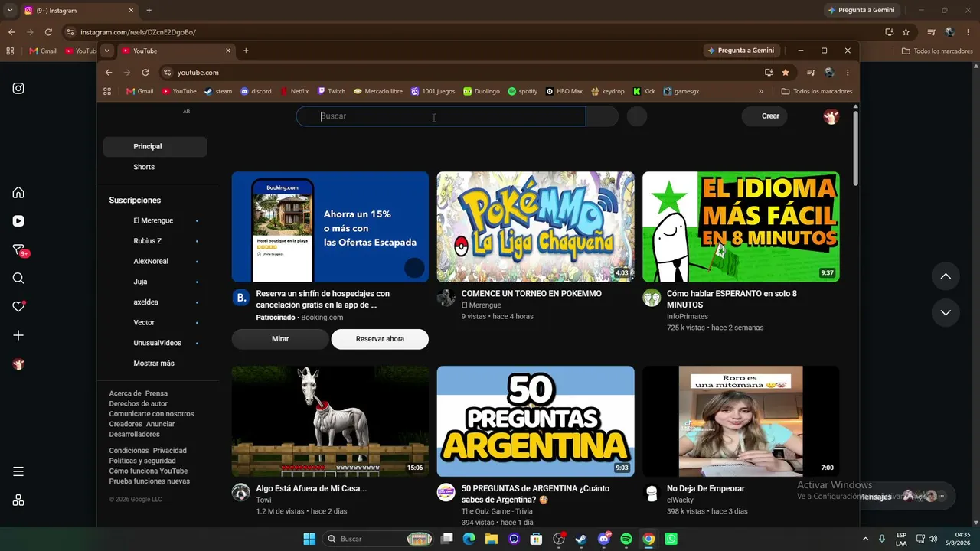Image resolution: width=980 pixels, height=551 pixels.
Task: Open the 50 Preguntas Argentina thumbnail
Action: point(535,421)
